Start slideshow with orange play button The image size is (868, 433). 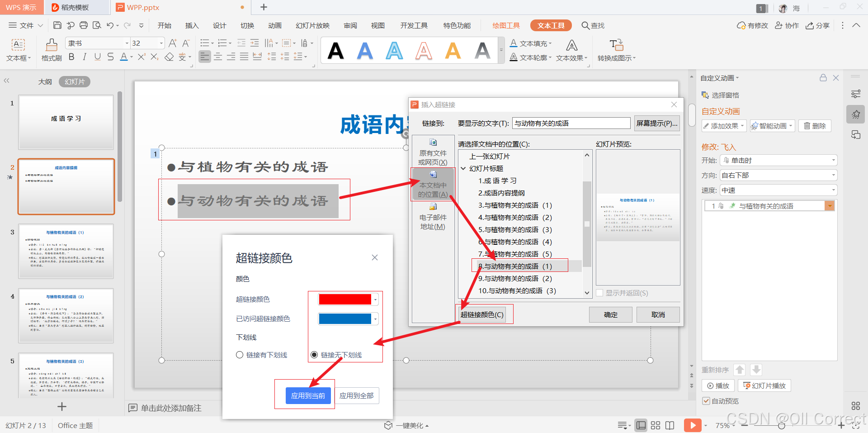693,425
